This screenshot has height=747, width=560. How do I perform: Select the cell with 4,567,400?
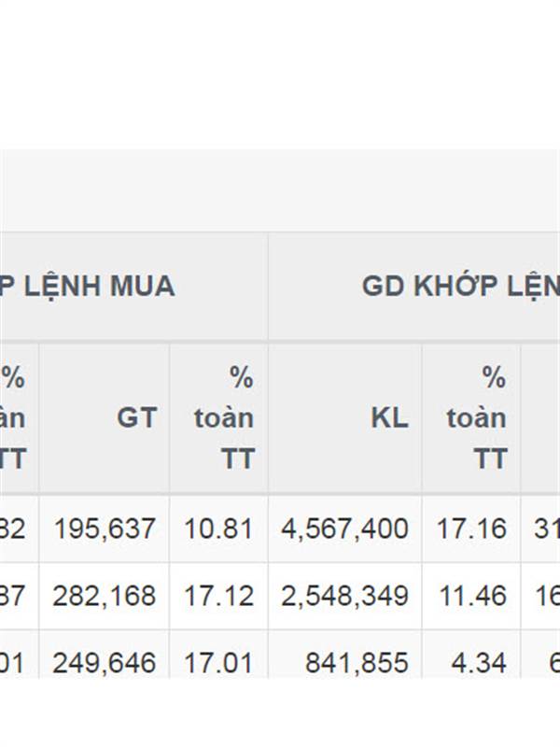[344, 529]
